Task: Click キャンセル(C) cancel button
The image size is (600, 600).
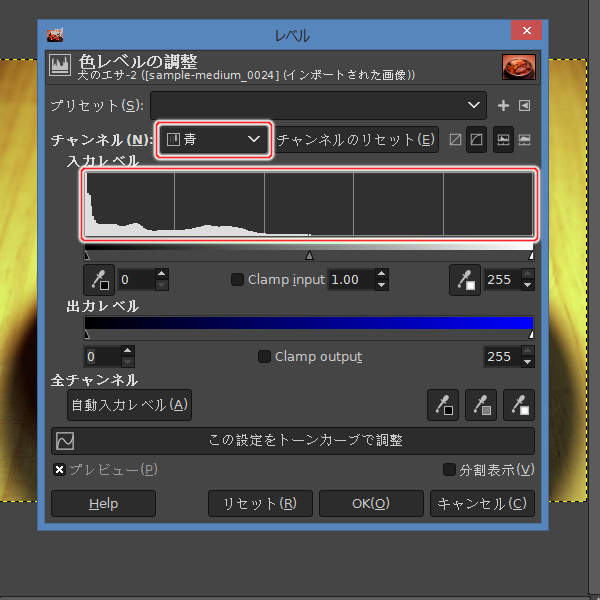Action: 482,504
